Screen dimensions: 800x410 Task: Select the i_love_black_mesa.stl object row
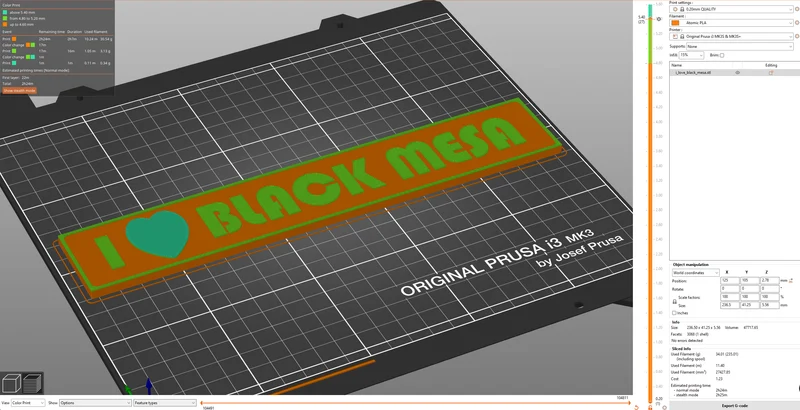[x=735, y=73]
